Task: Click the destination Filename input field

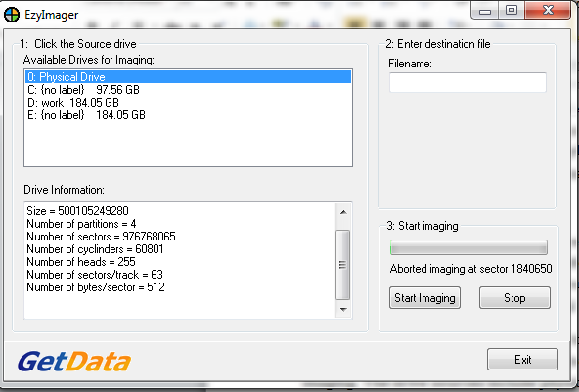Action: click(468, 82)
